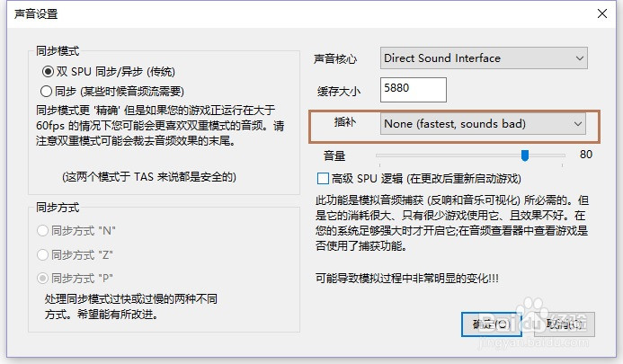Close the 声音设置 dialog window

pos(602,13)
